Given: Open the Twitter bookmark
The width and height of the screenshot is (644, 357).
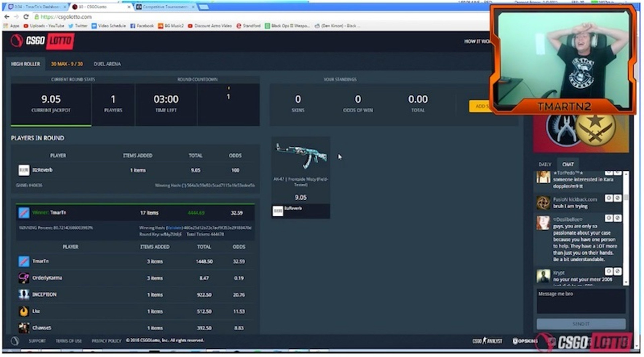Looking at the screenshot, I should coord(78,26).
